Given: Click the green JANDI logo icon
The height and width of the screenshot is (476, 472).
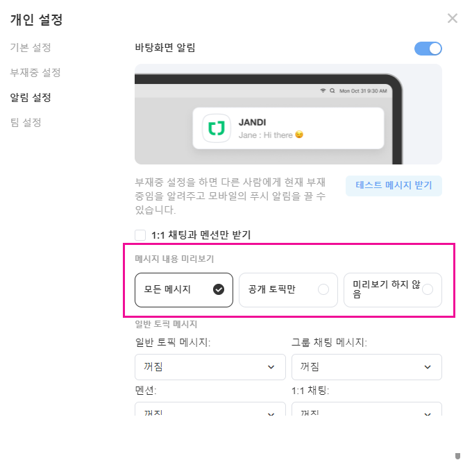Looking at the screenshot, I should (x=217, y=128).
